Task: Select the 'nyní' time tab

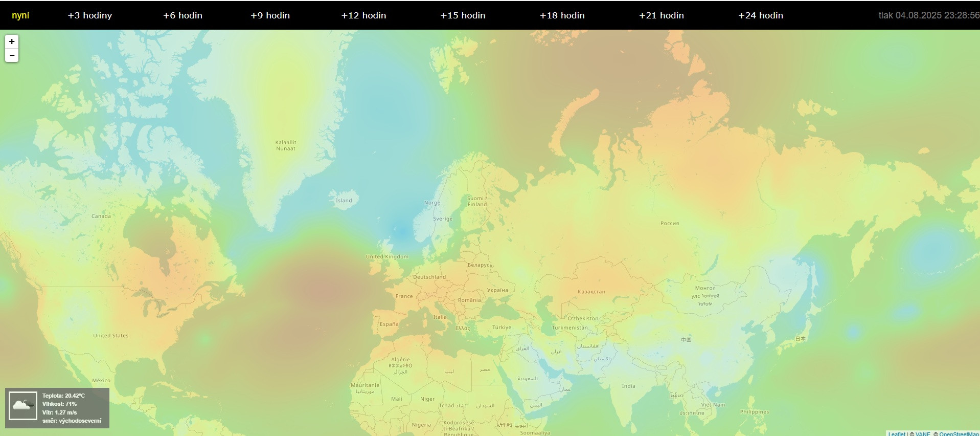Action: click(x=20, y=15)
